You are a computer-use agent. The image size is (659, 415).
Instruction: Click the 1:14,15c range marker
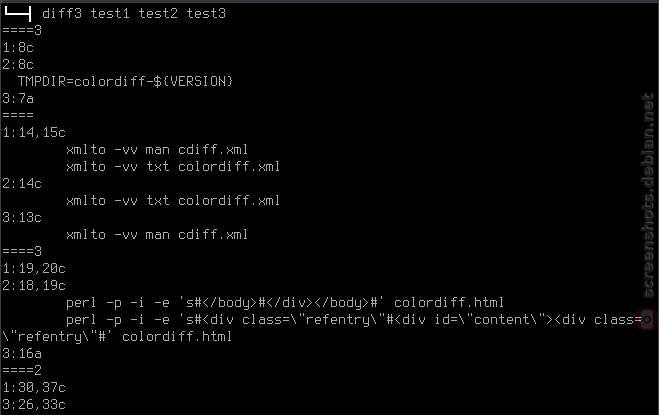pyautogui.click(x=34, y=132)
